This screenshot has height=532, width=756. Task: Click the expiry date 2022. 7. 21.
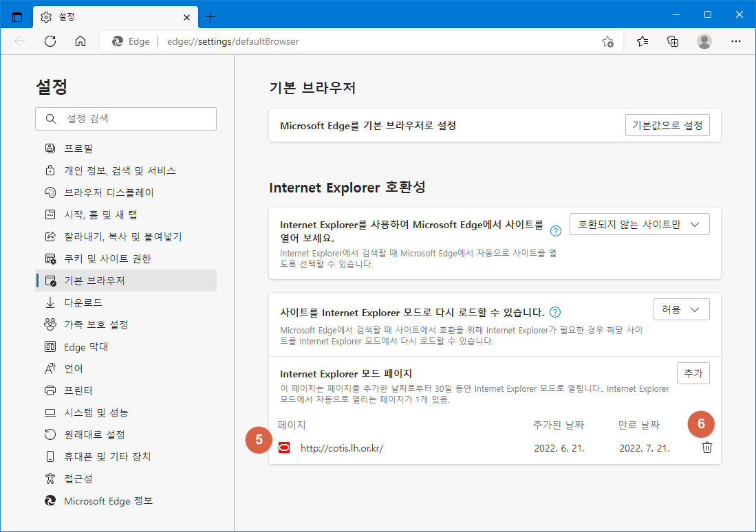tap(645, 448)
